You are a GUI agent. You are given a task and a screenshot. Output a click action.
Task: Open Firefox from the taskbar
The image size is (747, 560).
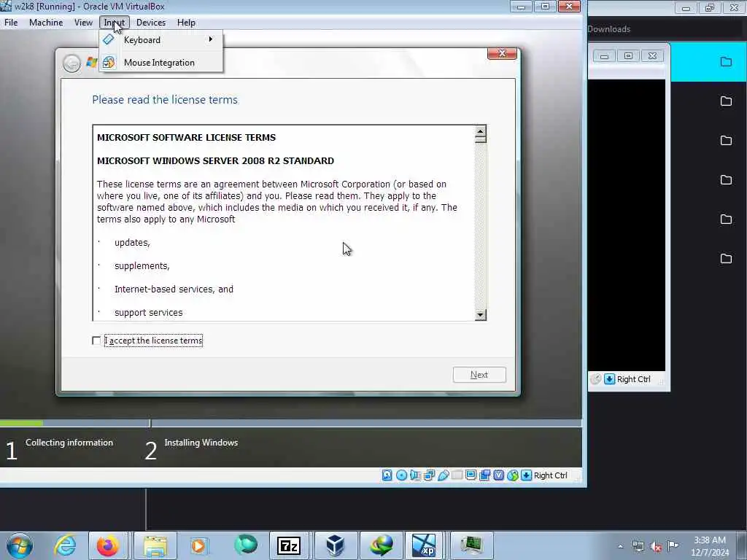[x=108, y=545]
